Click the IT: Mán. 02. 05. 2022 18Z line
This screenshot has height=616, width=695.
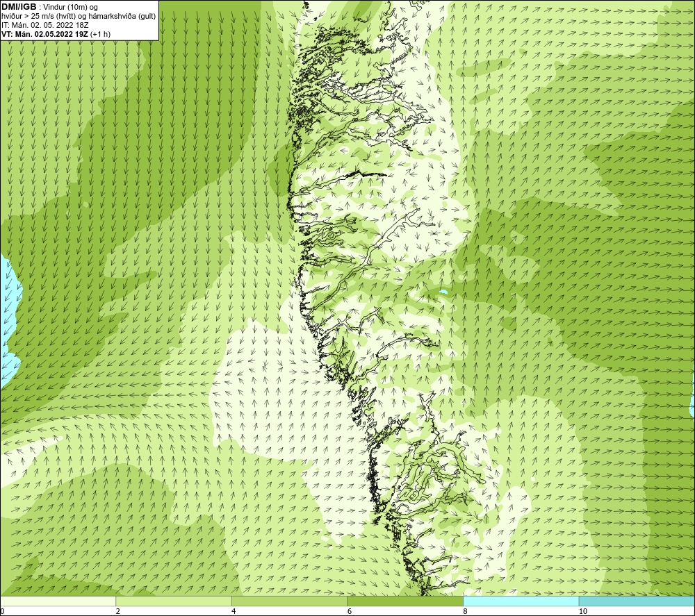coord(44,25)
